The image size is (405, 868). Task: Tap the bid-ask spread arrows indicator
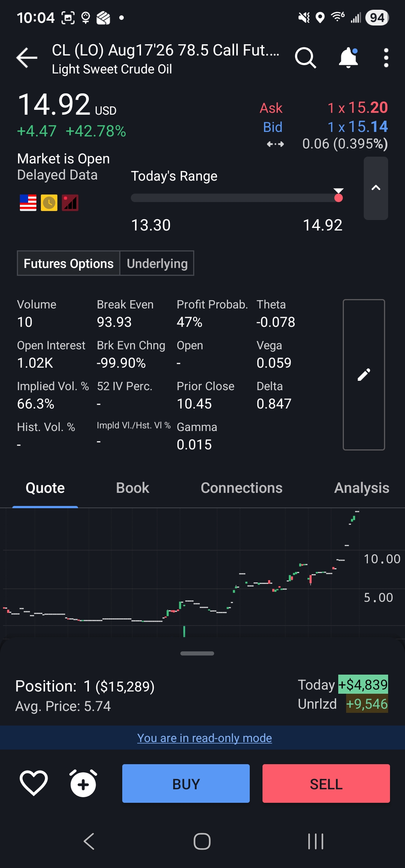pos(275,144)
